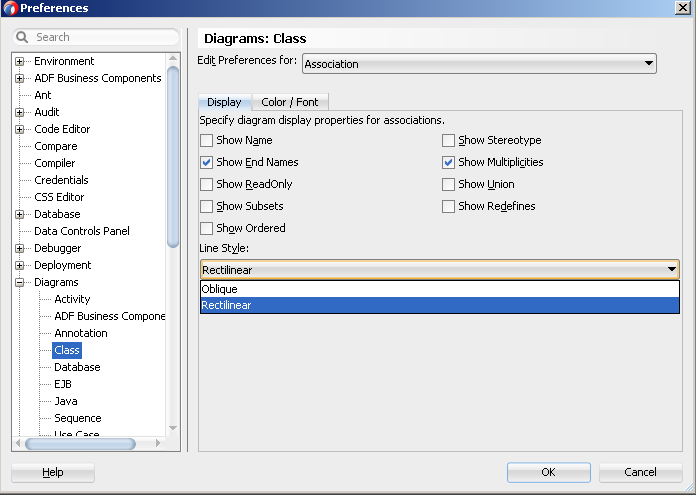696x495 pixels.
Task: Expand the Deployment node
Action: [19, 265]
